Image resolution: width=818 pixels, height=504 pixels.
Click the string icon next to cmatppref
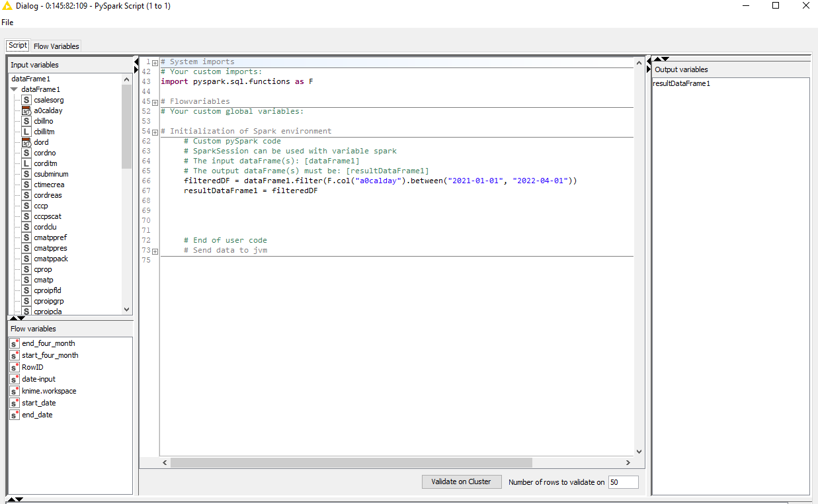click(26, 237)
